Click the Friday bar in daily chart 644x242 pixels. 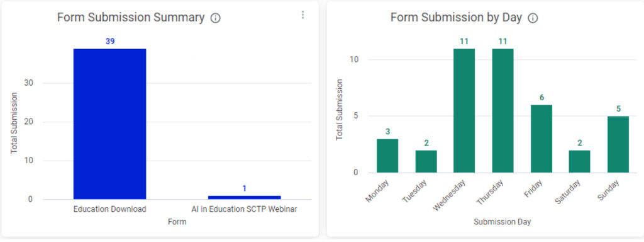click(x=541, y=139)
